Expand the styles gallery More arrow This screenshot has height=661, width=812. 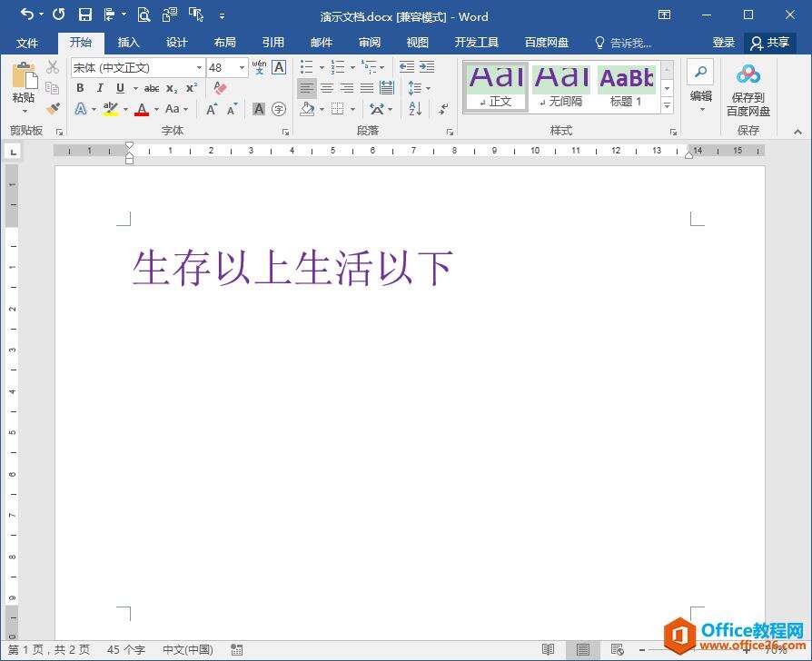click(x=667, y=106)
